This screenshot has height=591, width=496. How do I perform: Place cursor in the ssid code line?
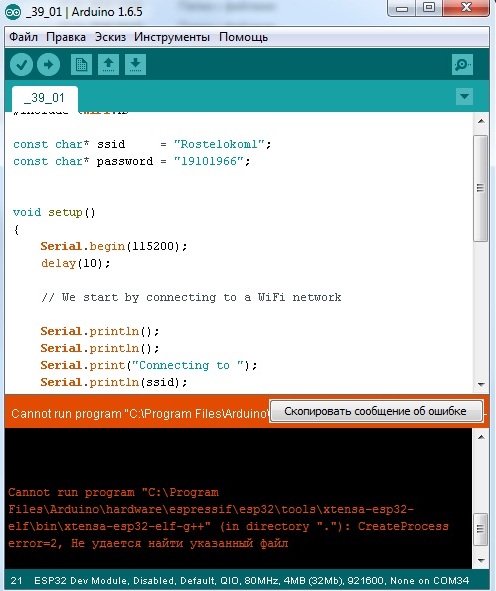pyautogui.click(x=142, y=144)
